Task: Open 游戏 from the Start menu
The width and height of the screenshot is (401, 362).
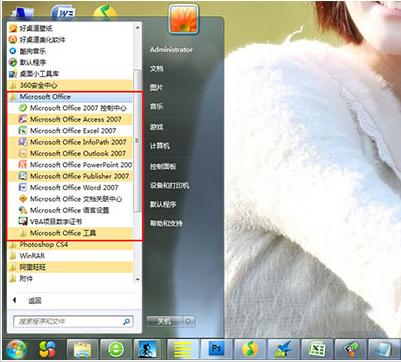Action: pos(156,126)
